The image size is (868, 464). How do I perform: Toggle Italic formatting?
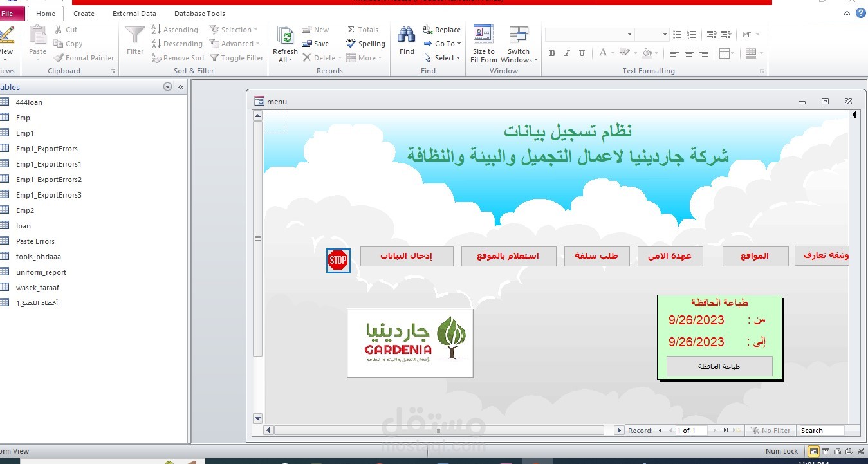click(x=568, y=53)
